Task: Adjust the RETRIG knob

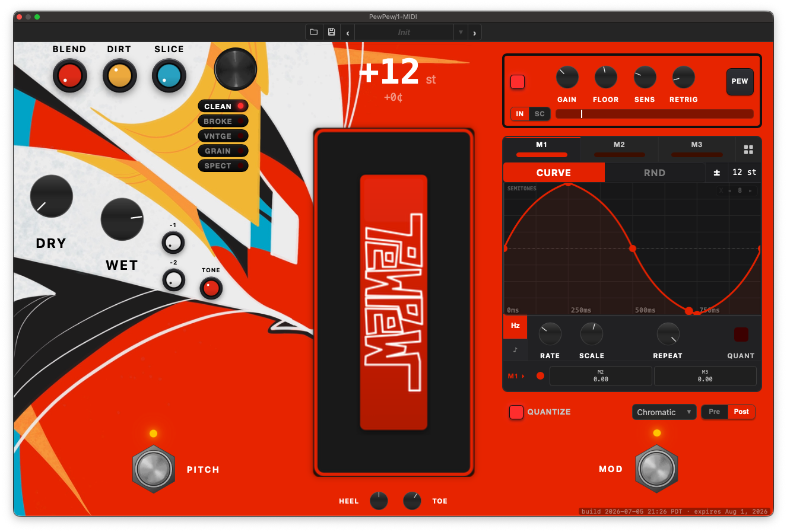Action: click(683, 77)
